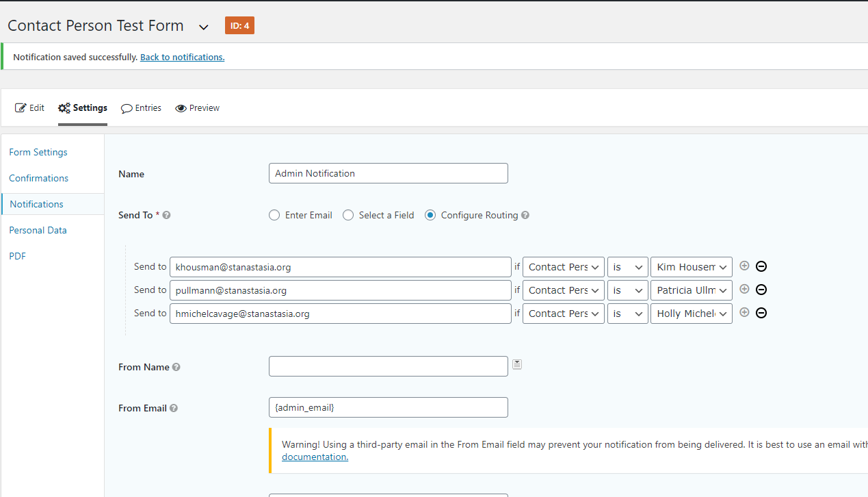Click the minus icon on hmichelcavage row
Image resolution: width=868 pixels, height=497 pixels.
(x=761, y=313)
